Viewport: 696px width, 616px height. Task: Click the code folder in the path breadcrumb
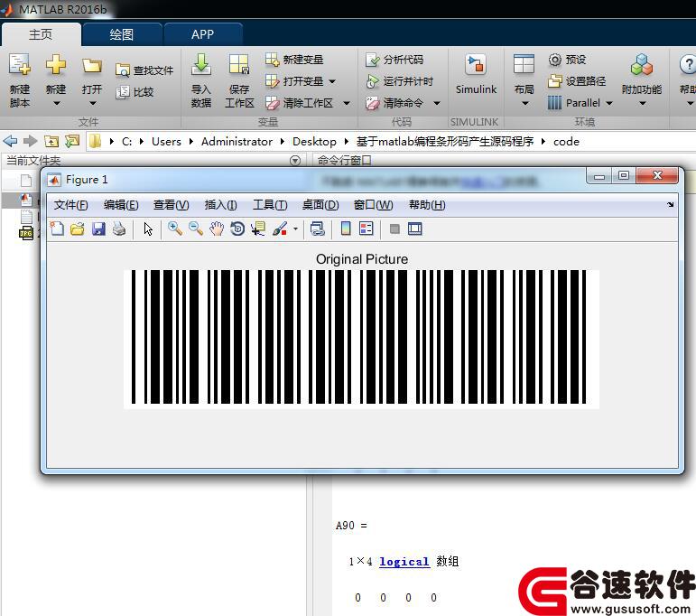[x=566, y=141]
